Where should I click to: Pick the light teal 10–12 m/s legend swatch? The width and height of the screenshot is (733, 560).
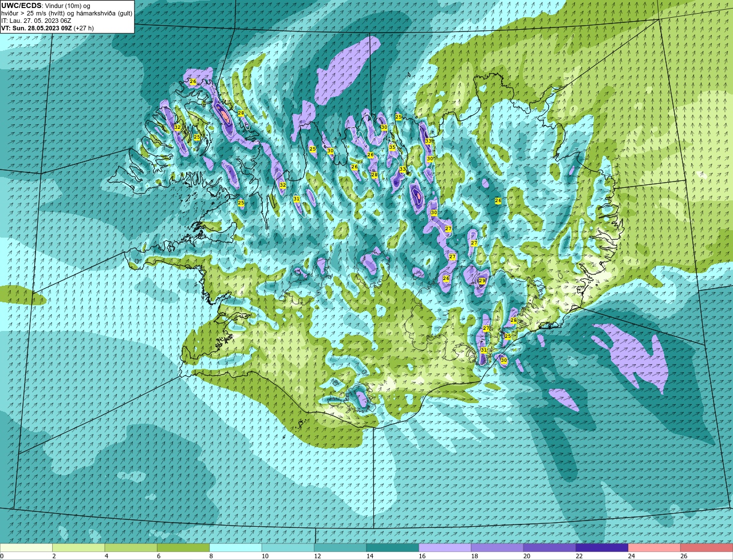click(288, 547)
